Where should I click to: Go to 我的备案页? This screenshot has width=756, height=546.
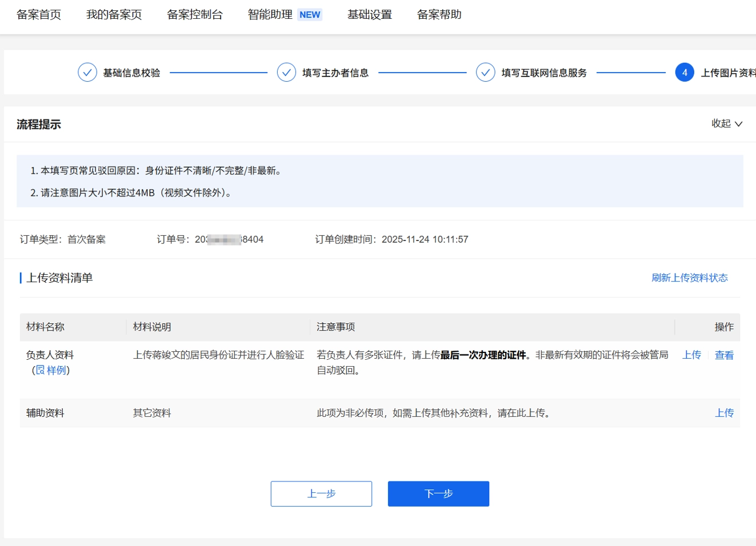pyautogui.click(x=113, y=15)
